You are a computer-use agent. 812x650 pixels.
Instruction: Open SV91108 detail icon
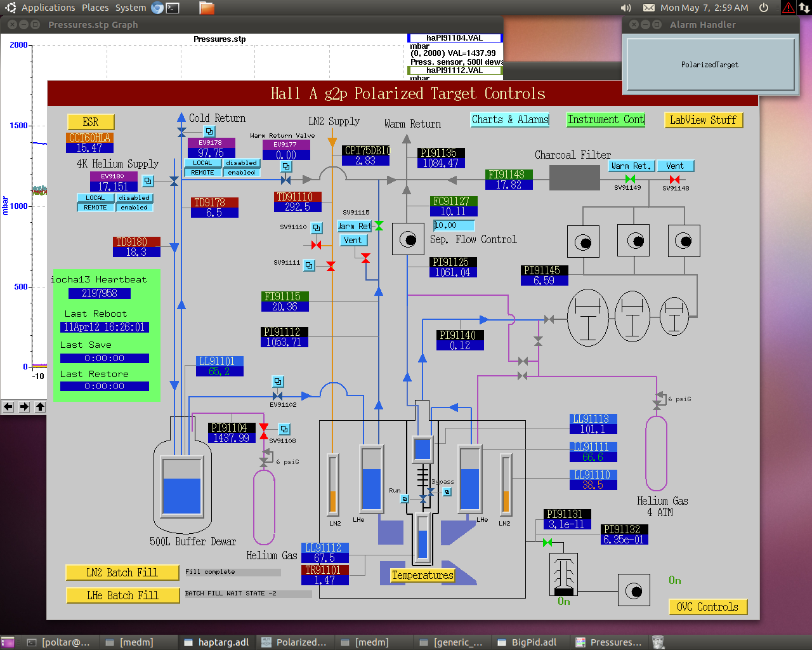[285, 429]
